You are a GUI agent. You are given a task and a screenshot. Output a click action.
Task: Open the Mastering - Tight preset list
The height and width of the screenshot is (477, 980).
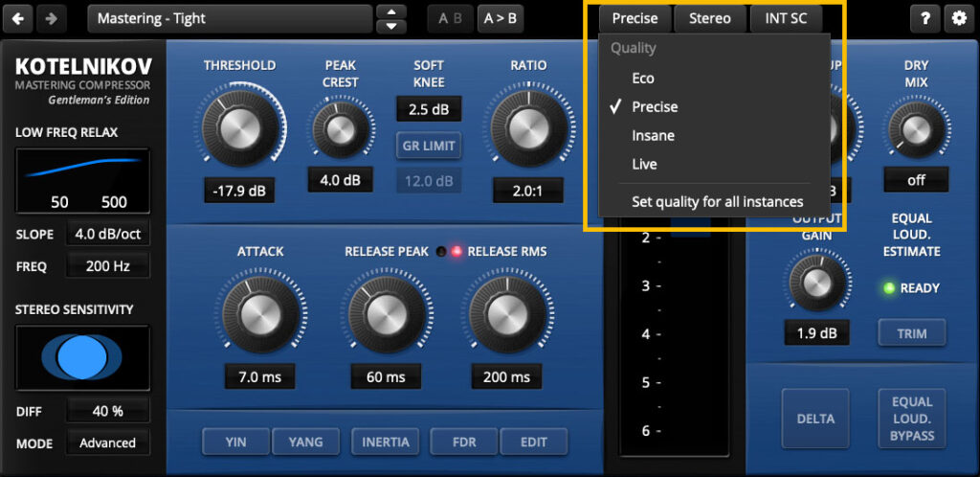230,19
